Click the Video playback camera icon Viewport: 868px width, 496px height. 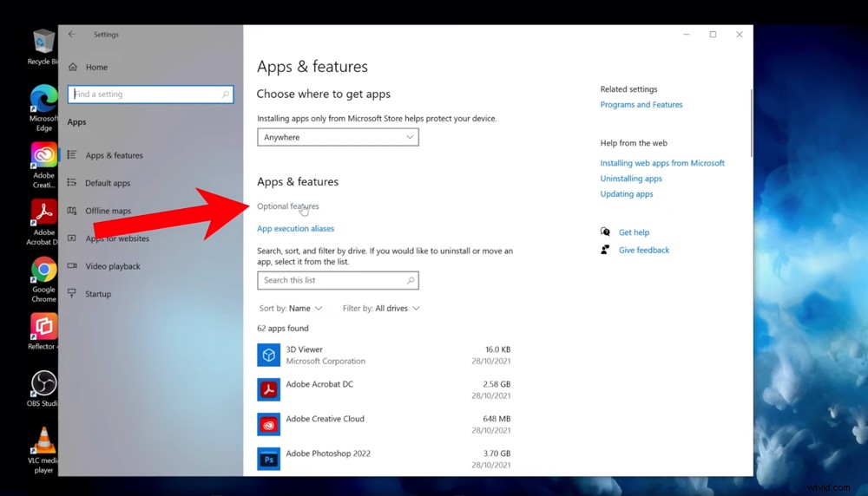click(x=72, y=266)
